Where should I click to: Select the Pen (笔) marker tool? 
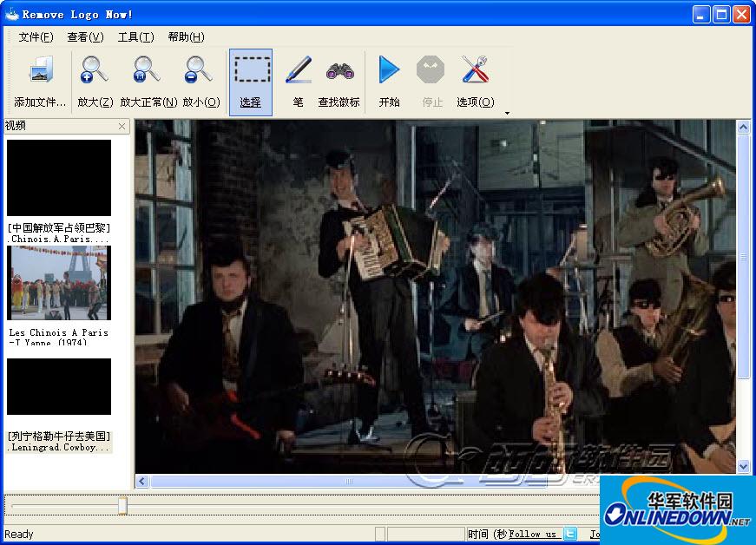tap(298, 71)
